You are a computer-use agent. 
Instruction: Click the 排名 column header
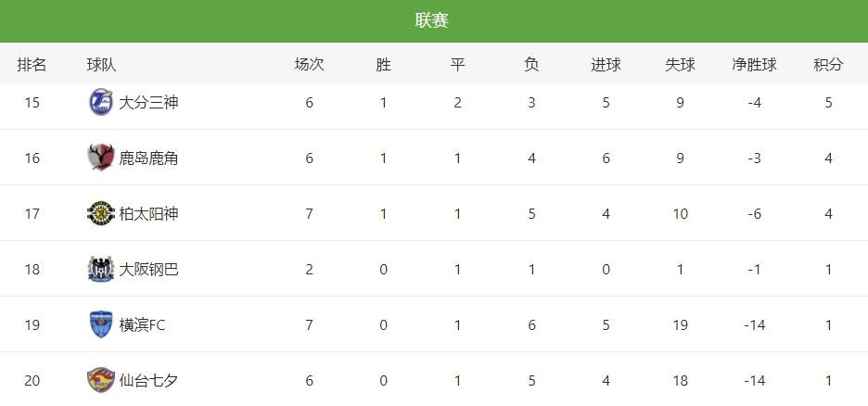pos(32,65)
